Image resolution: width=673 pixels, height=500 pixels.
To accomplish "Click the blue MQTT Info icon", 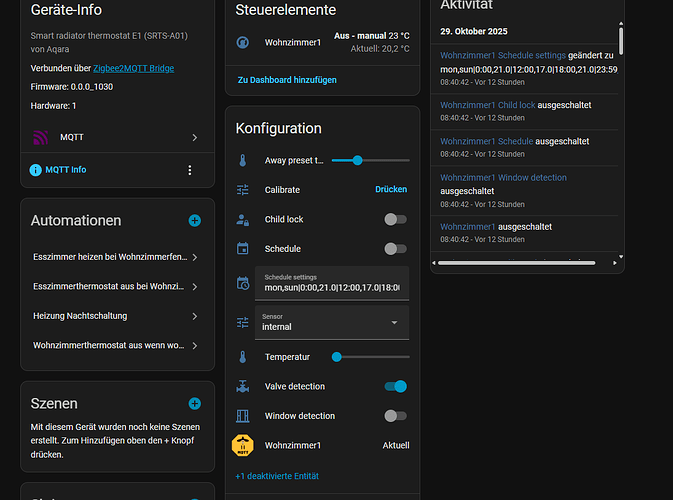I will coord(35,170).
